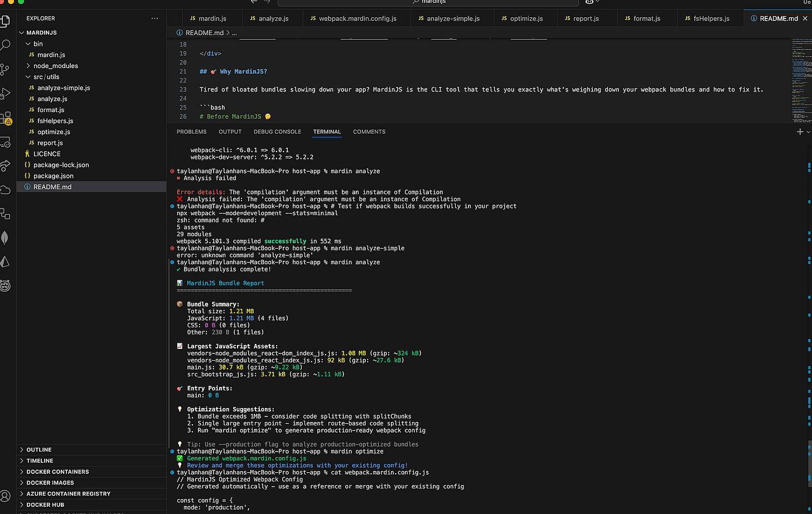This screenshot has height=514, width=812.
Task: Open the DEBUG CONSOLE panel tab
Action: [x=277, y=132]
